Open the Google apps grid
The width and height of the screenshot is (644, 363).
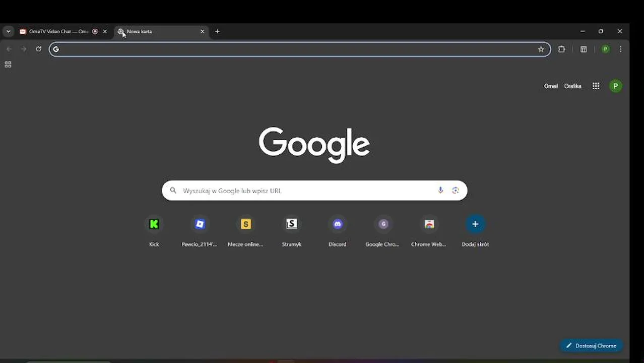point(596,86)
